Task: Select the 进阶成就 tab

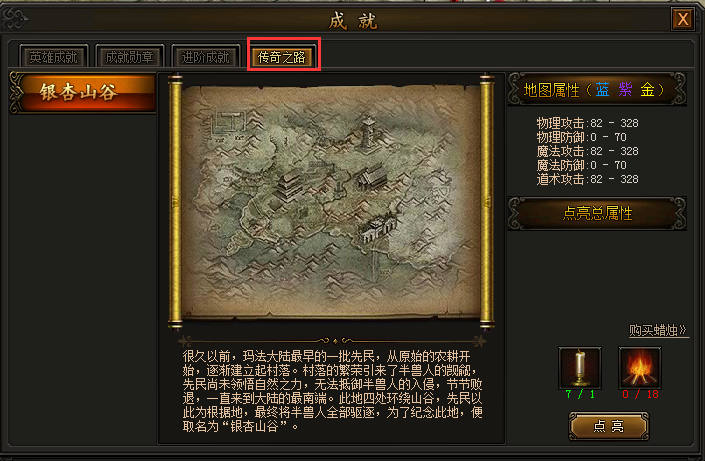Action: pyautogui.click(x=205, y=57)
